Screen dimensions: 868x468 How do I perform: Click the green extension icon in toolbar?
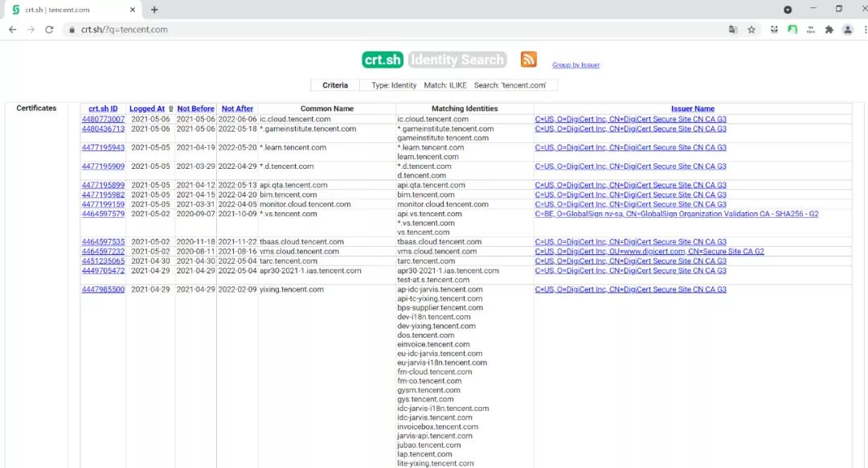792,30
